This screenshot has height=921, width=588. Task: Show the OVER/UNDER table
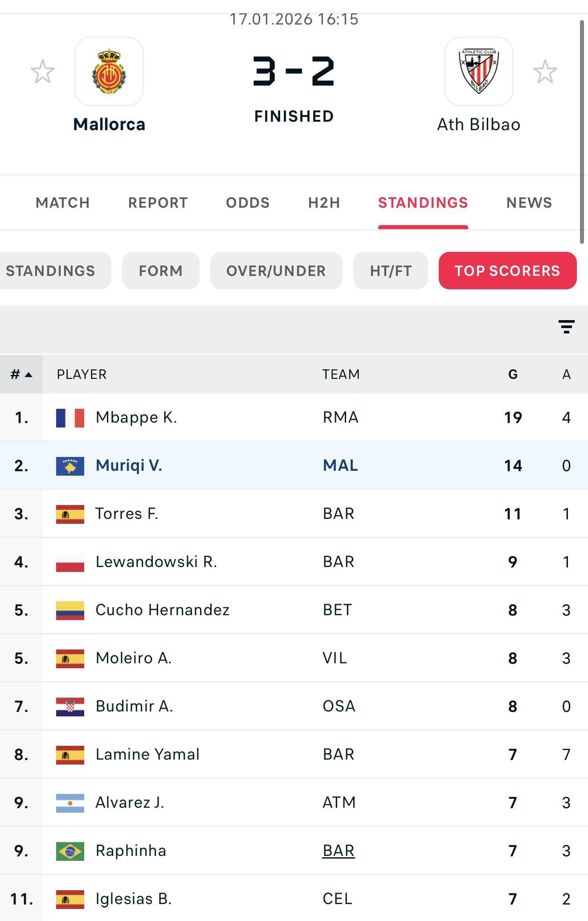[x=276, y=271]
